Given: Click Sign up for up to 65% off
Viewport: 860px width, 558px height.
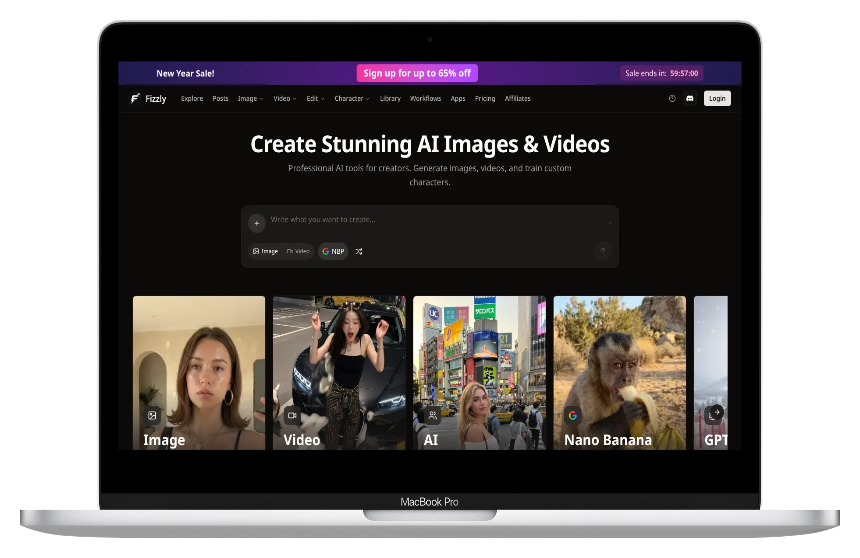Looking at the screenshot, I should [417, 73].
